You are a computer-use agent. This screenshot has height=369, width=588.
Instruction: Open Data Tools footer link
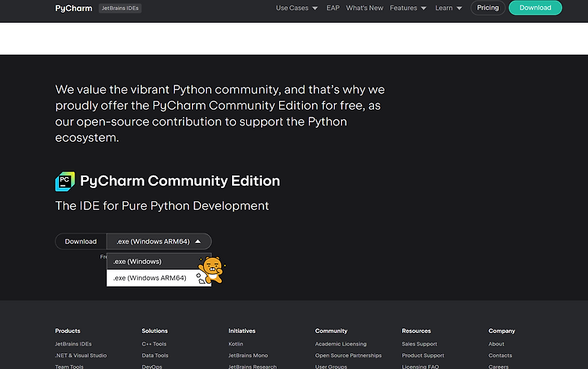[155, 356]
